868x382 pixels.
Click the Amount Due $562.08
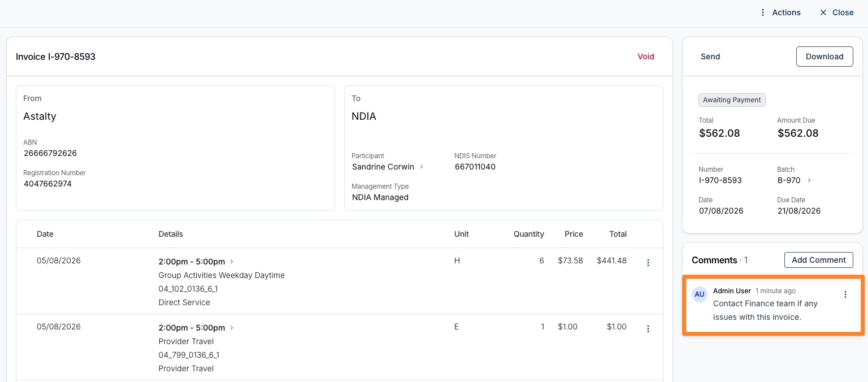point(798,133)
